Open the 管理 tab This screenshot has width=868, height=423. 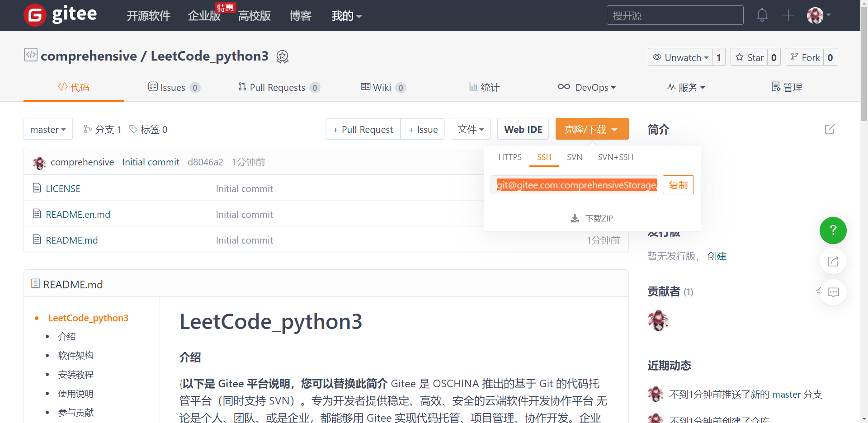[x=787, y=87]
